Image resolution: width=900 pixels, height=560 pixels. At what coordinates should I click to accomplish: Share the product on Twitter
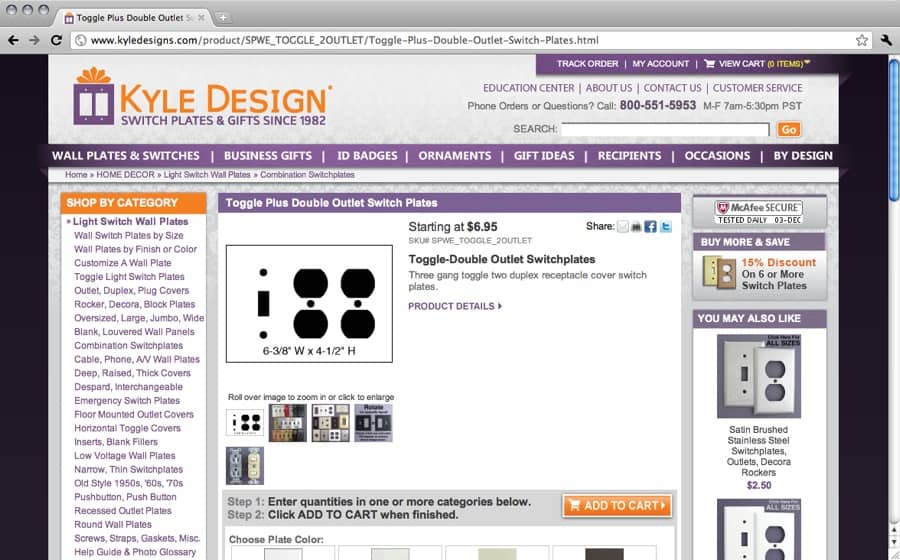pyautogui.click(x=665, y=227)
